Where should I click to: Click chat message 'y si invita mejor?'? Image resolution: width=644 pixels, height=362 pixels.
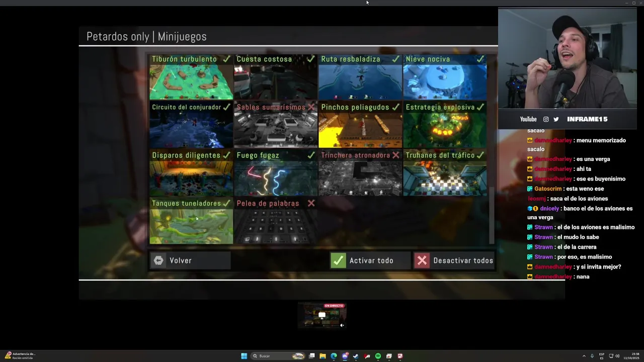click(599, 266)
